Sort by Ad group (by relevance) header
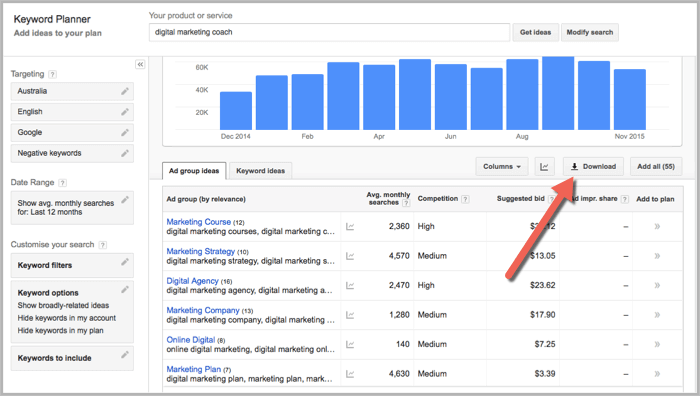The image size is (700, 396). coord(206,199)
